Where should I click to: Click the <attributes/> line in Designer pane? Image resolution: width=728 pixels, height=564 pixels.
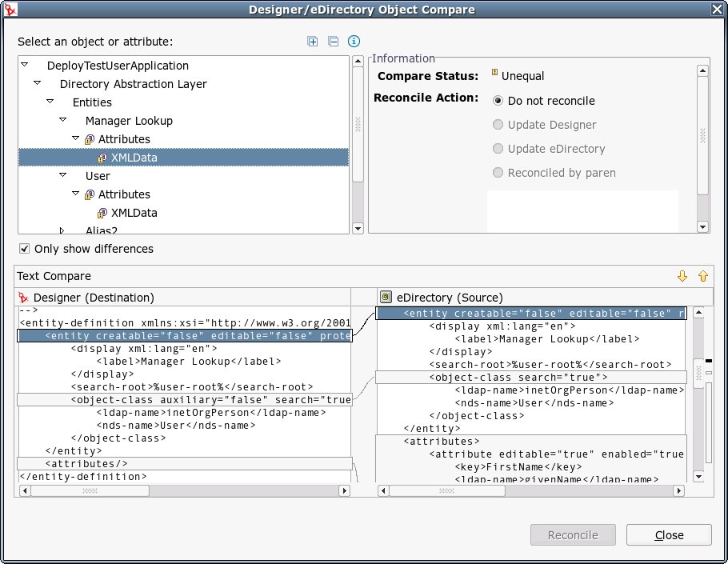184,464
